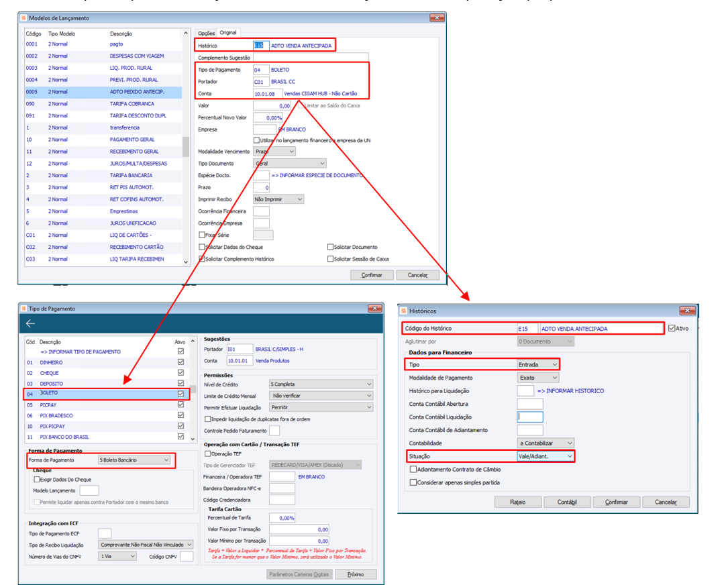728x585 pixels.
Task: Toggle Solicitar Complemento Histórico checkbox
Action: (201, 259)
